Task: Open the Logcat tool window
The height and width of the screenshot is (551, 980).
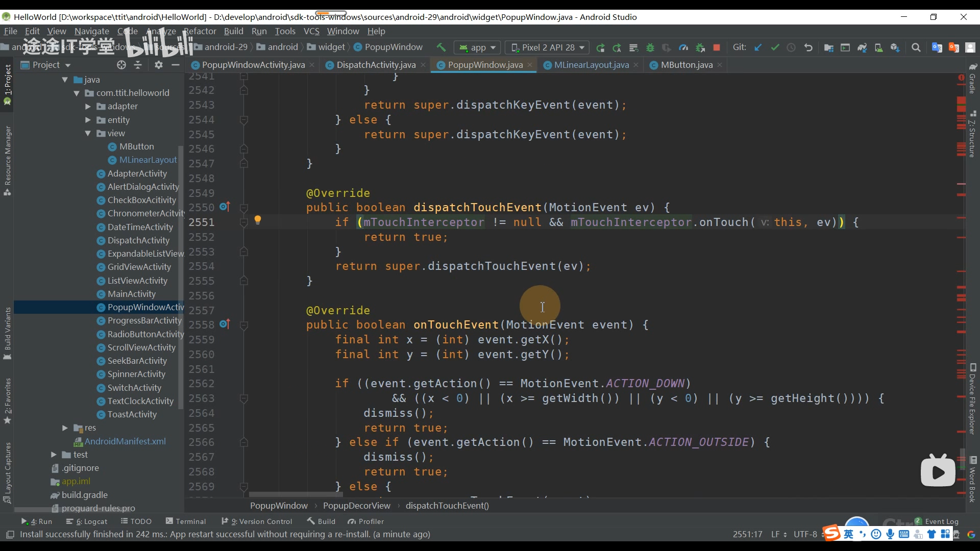Action: point(87,521)
